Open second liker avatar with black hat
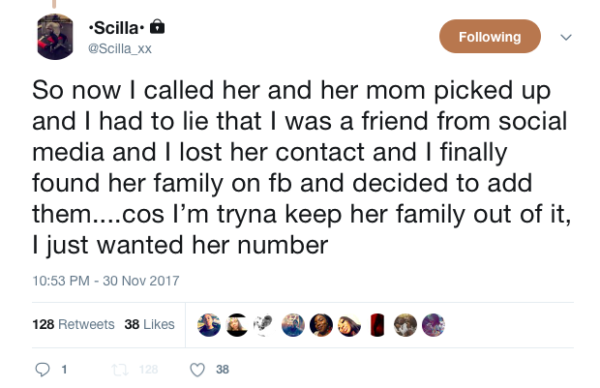 tap(237, 325)
